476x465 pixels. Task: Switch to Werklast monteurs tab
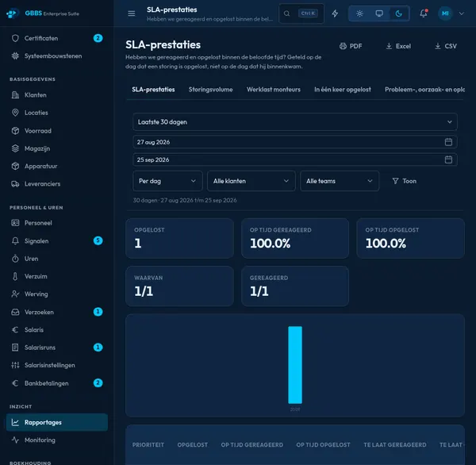[x=274, y=90]
